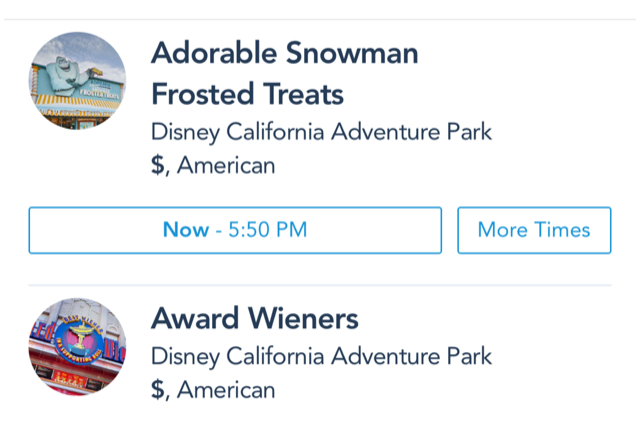Open the Award Wieners restaurant thumbnail
The image size is (640, 426).
(x=77, y=346)
